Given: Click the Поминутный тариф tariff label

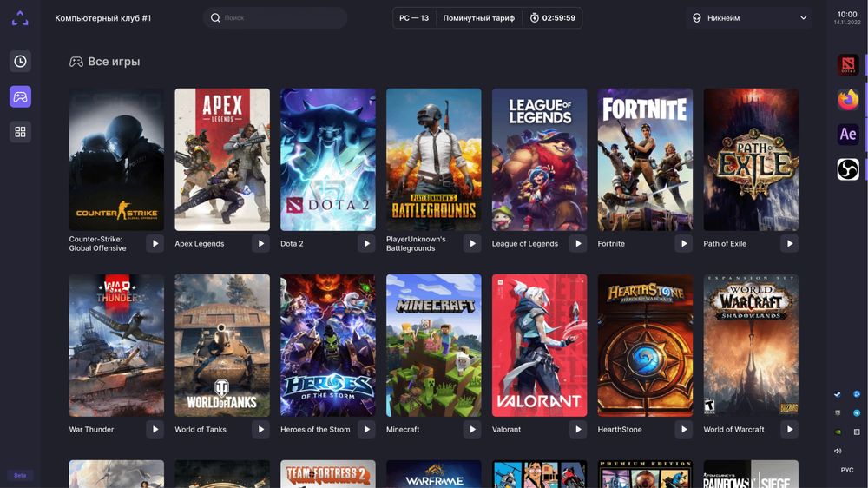Looking at the screenshot, I should pyautogui.click(x=479, y=18).
